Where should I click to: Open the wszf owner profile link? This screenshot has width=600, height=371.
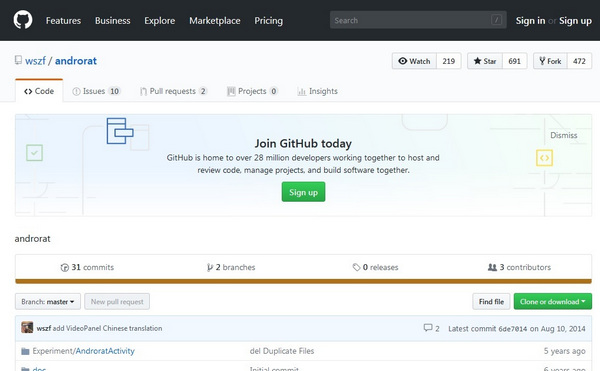(x=35, y=61)
